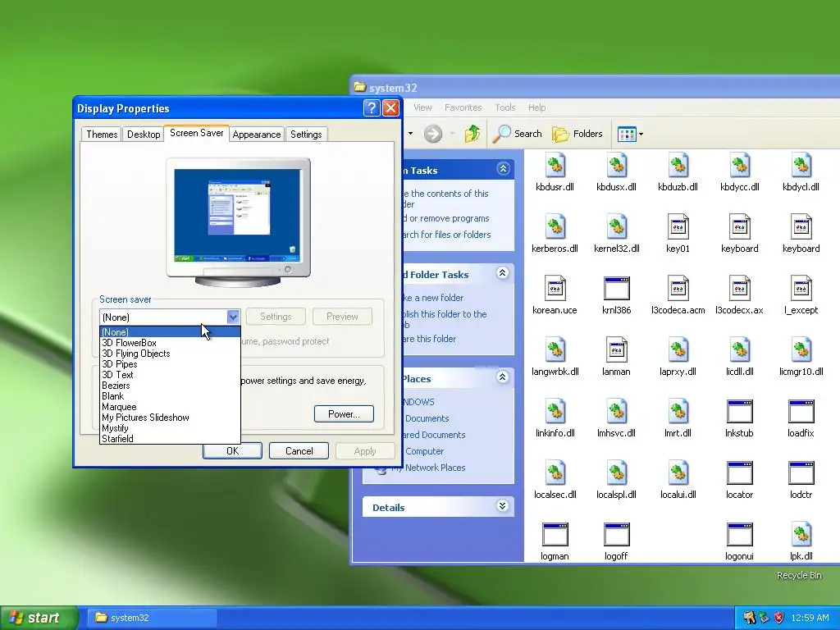Expand the Details panel chevron
Viewport: 840px width, 630px height.
[x=503, y=505]
